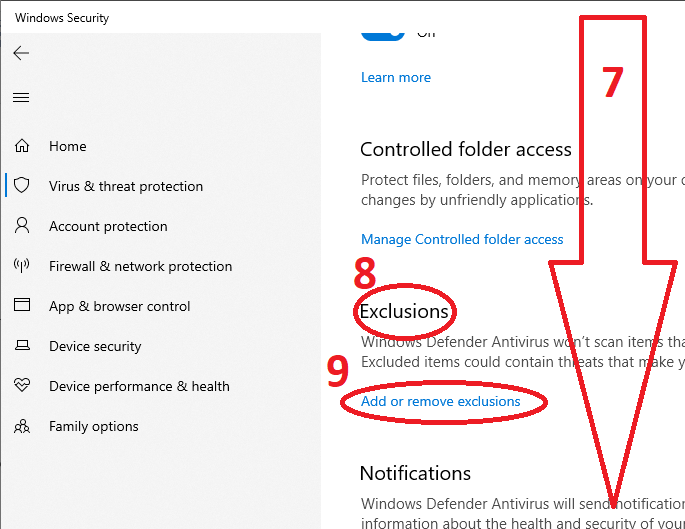Viewport: 685px width, 529px height.
Task: Open Family options page
Action: 94,426
